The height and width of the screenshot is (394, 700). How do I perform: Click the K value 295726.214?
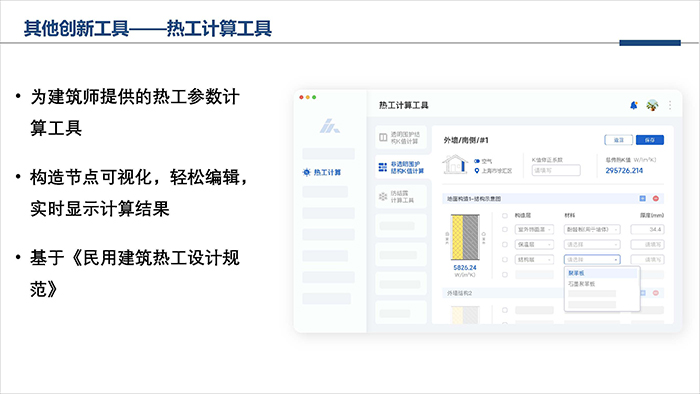point(624,170)
